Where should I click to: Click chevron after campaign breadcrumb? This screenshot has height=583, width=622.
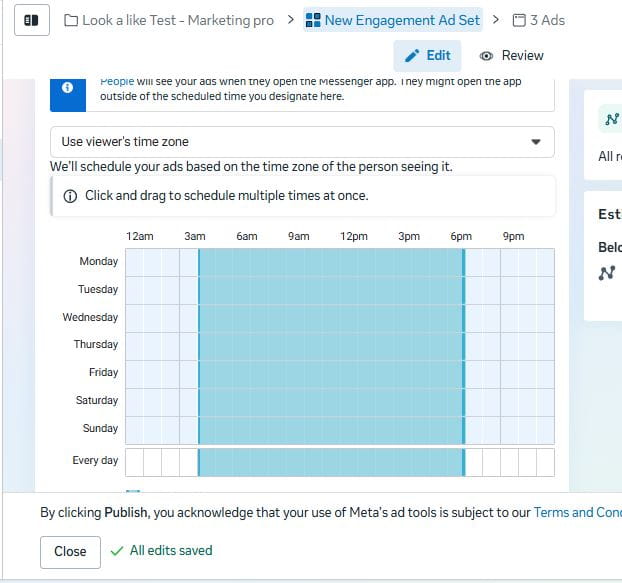(x=291, y=20)
